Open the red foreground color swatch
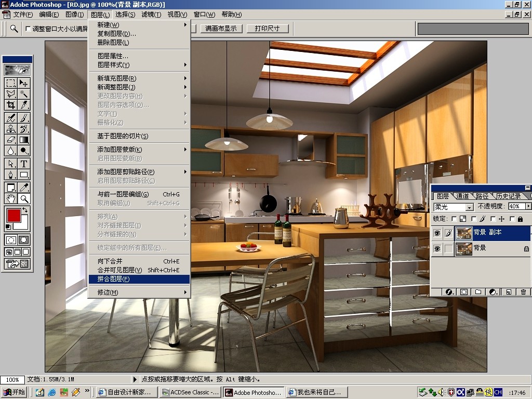 14,216
